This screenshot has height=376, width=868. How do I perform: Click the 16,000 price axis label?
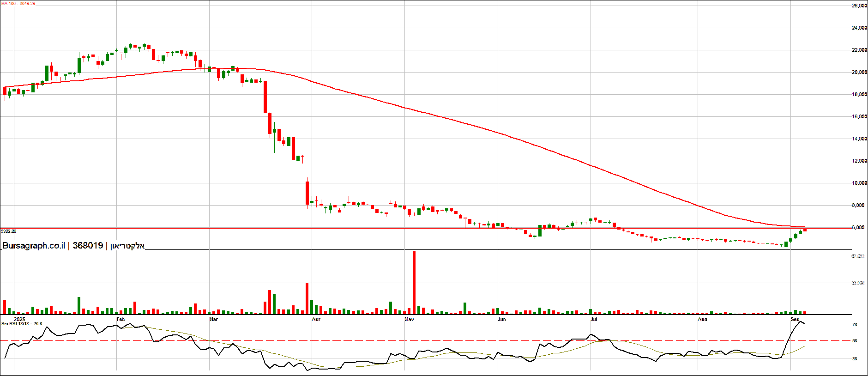859,116
